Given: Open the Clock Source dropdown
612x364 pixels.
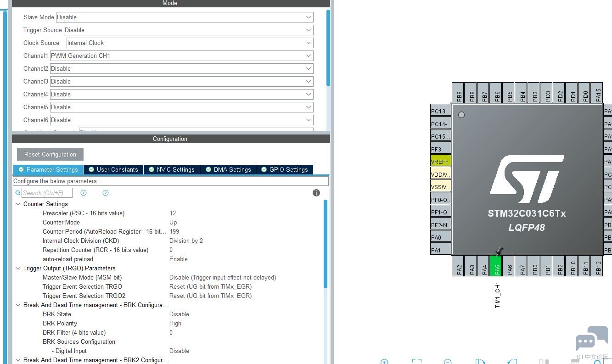Looking at the screenshot, I should 190,43.
